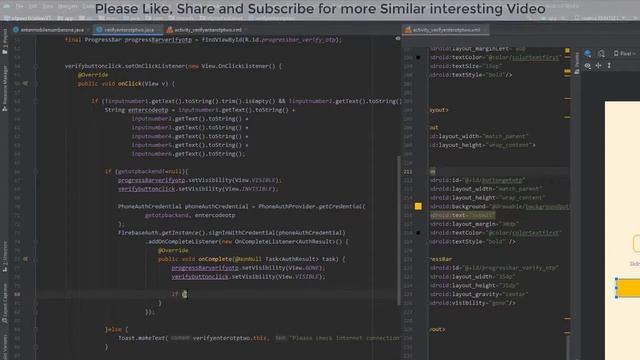Open the Build Variants sidebar tab
Image resolution: width=640 pixels, height=360 pixels.
coord(5,347)
